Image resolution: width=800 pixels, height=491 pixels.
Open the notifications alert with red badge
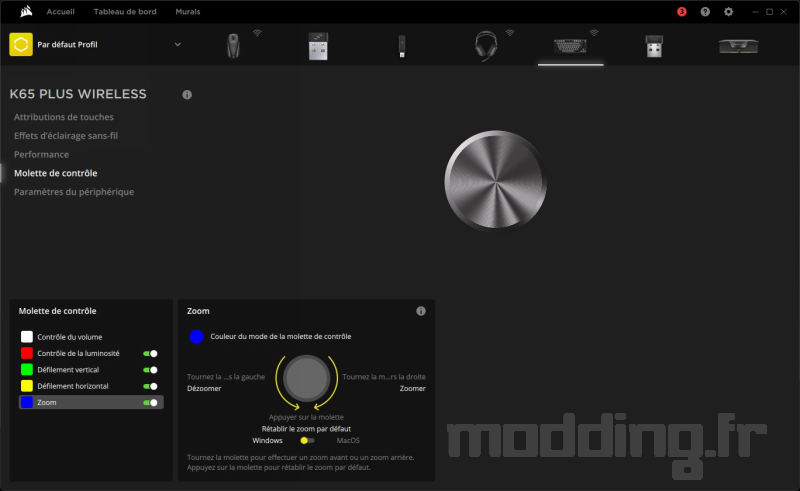pyautogui.click(x=682, y=12)
